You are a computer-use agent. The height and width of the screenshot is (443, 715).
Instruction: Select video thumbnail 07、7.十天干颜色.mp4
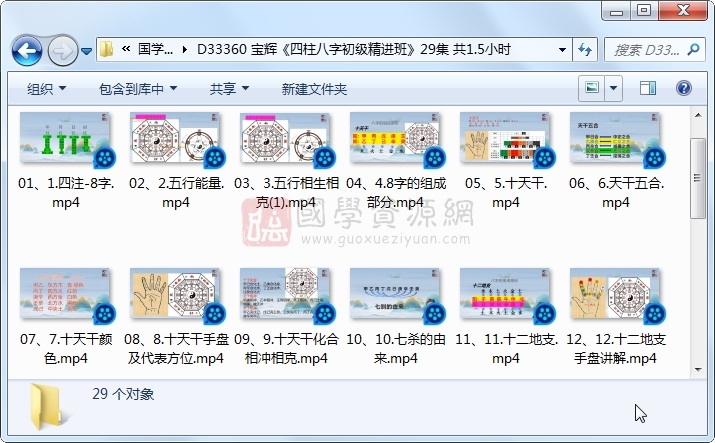[x=66, y=295]
